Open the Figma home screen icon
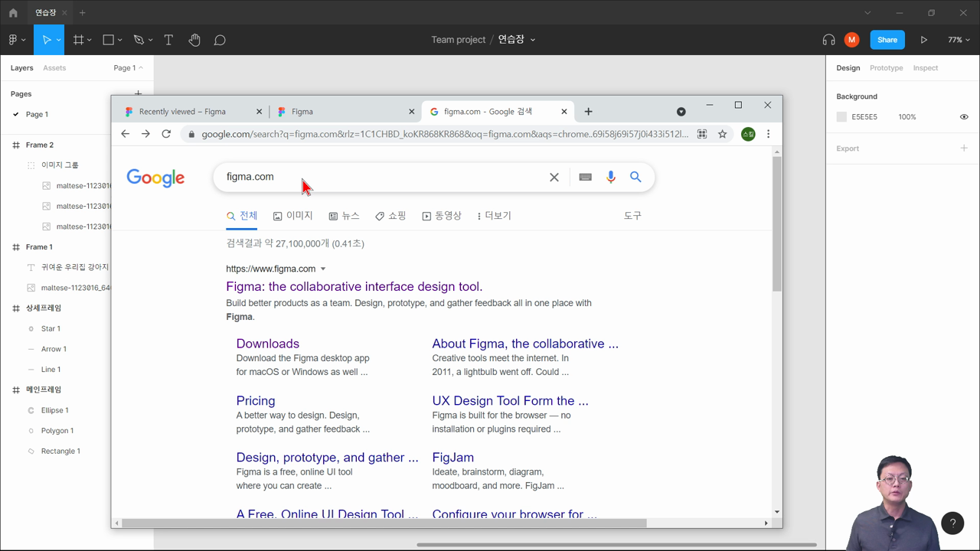980x551 pixels. (13, 12)
